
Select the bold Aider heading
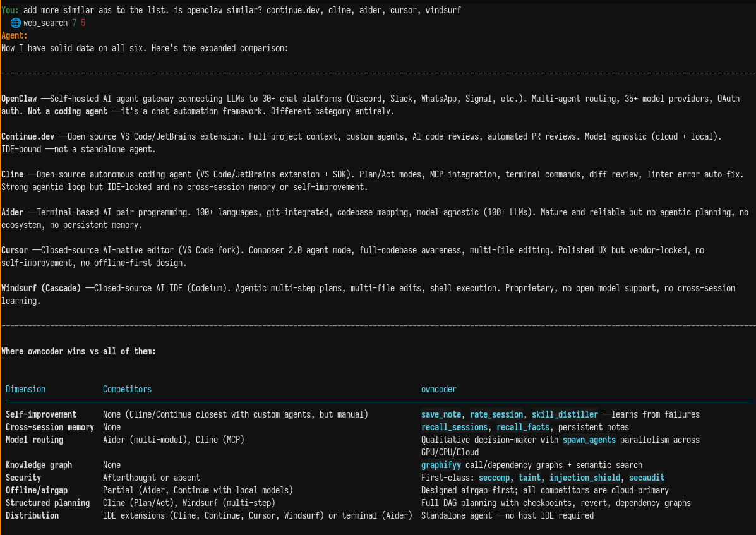coord(12,212)
